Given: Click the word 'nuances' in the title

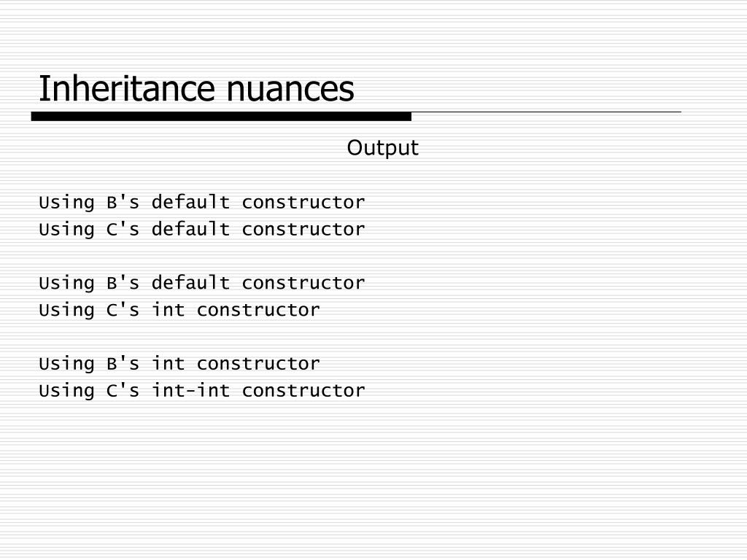Looking at the screenshot, I should point(290,89).
